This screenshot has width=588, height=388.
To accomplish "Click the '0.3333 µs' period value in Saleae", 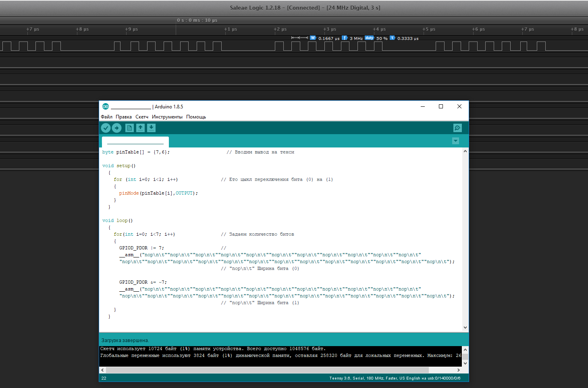I will (408, 39).
